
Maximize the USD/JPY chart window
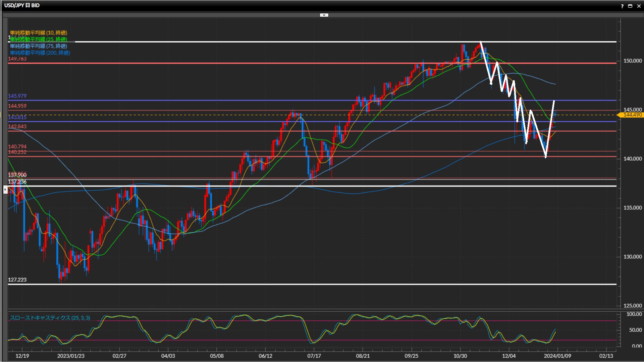point(630,6)
